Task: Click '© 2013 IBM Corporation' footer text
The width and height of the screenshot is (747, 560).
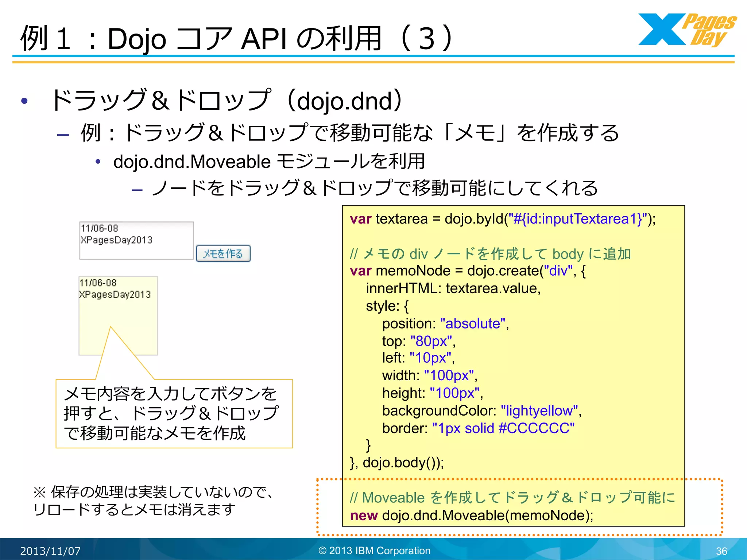Action: tap(374, 551)
